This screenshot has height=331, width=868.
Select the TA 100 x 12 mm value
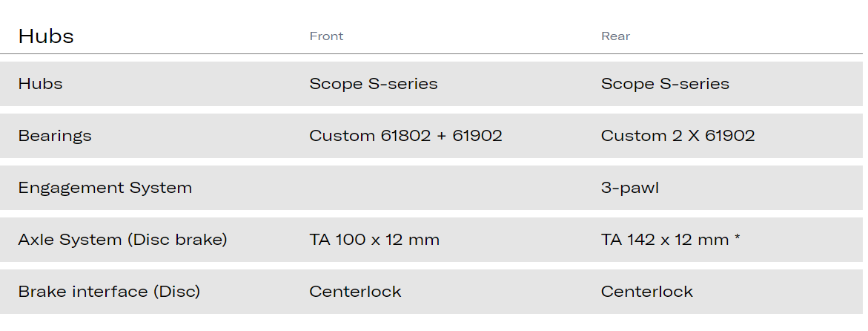tap(374, 240)
